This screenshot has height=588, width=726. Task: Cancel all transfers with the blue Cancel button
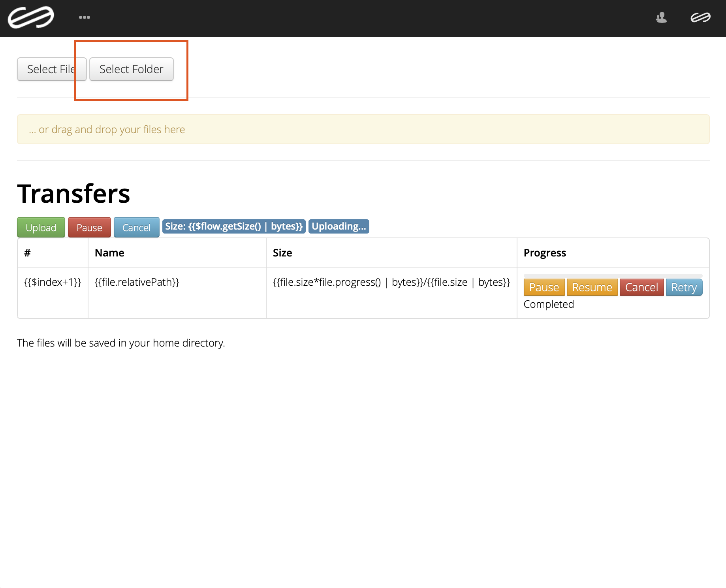(x=136, y=227)
